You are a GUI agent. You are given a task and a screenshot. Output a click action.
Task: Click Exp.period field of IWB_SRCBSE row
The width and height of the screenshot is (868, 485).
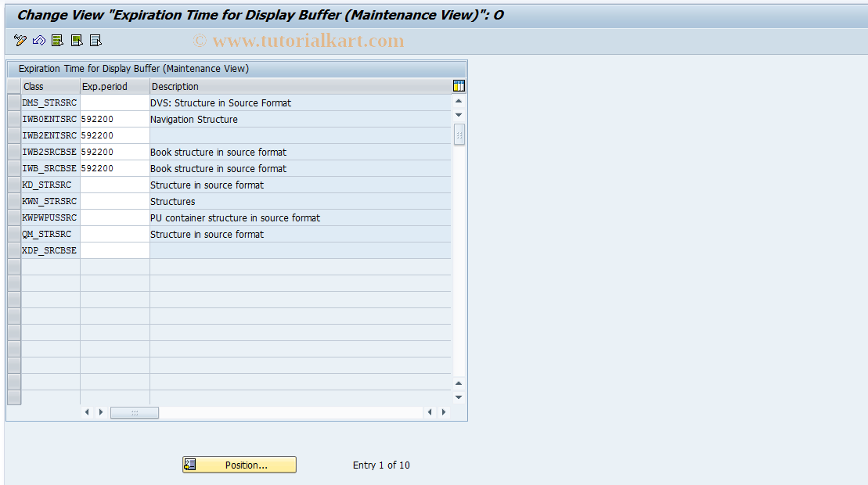click(115, 169)
